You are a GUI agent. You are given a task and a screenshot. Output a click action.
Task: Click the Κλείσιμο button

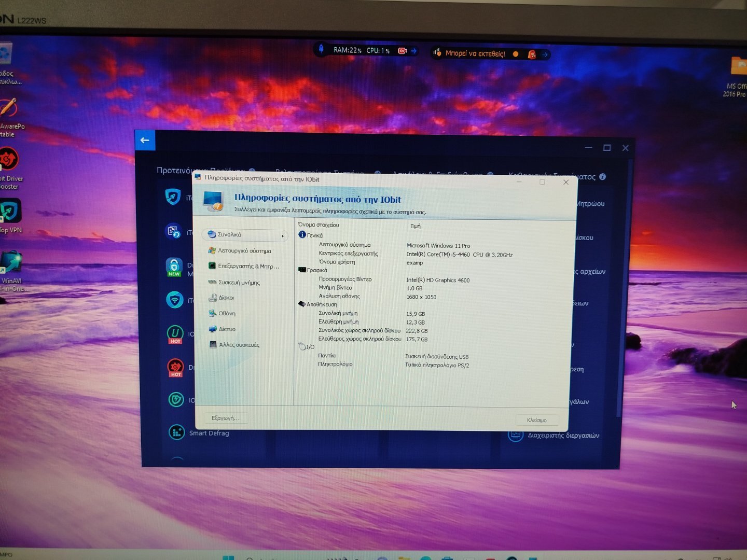point(537,420)
